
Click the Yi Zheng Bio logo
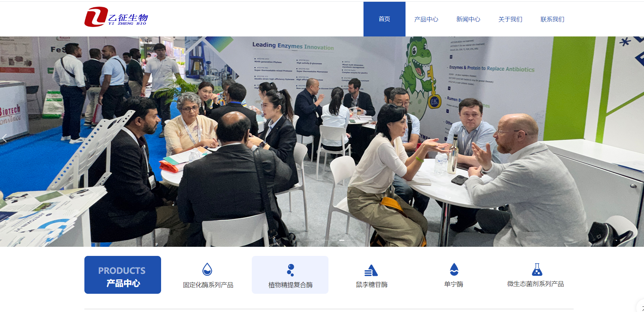116,16
